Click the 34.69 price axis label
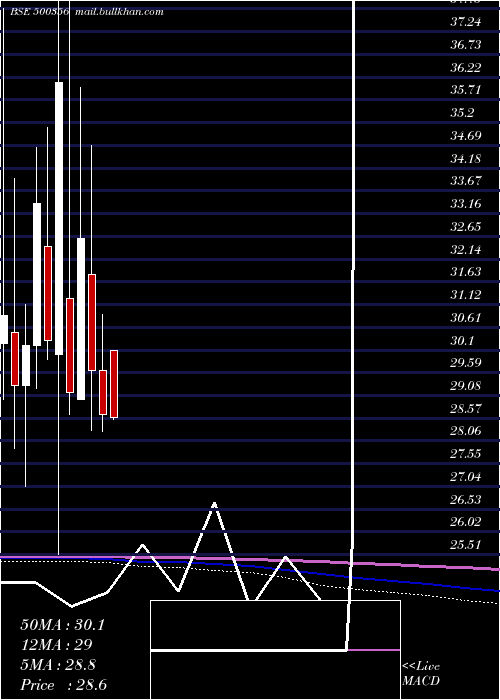 click(x=466, y=135)
